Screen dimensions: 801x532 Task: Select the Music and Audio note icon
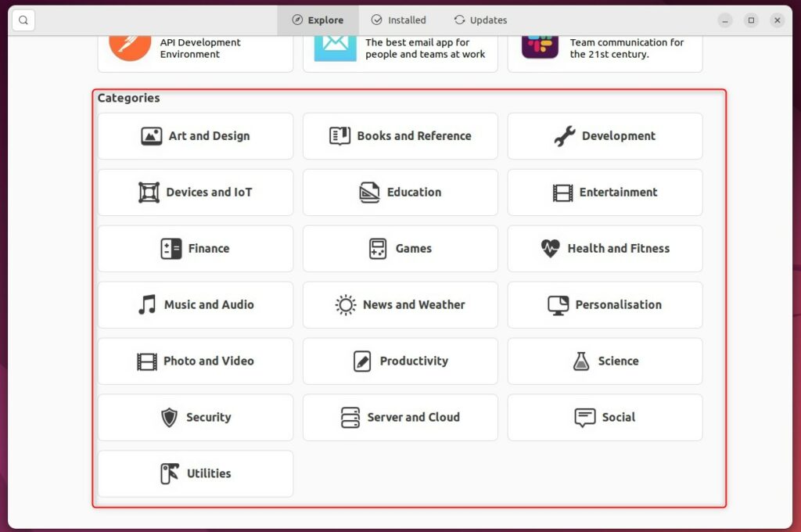click(147, 304)
